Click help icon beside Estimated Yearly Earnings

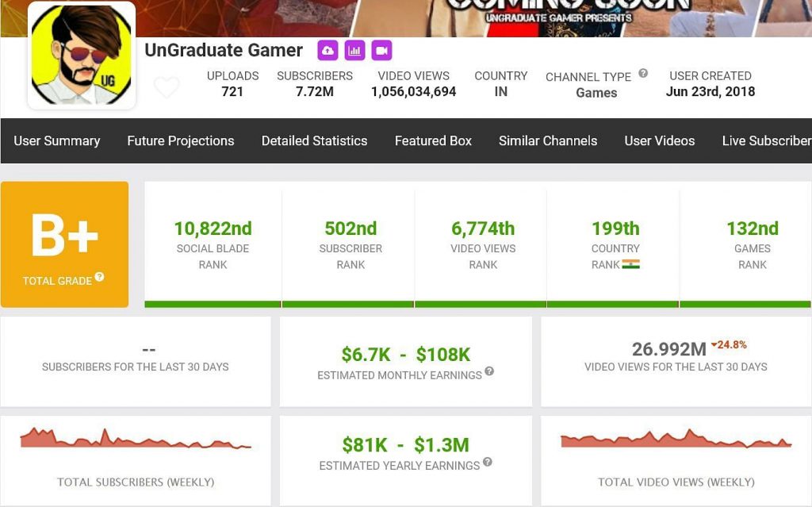point(487,462)
